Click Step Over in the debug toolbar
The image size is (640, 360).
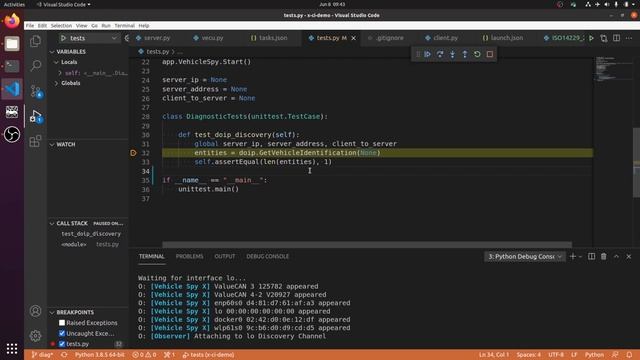(440, 54)
